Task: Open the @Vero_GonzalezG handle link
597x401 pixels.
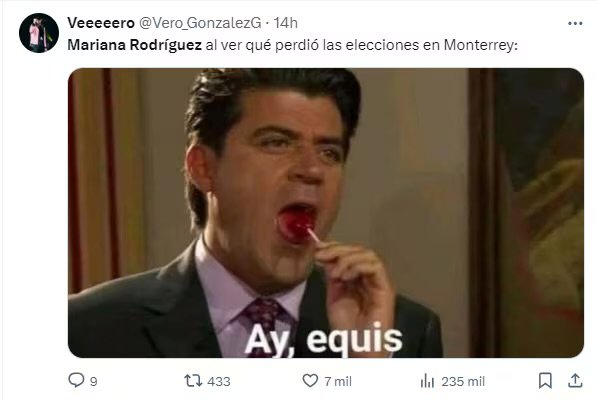Action: (200, 23)
